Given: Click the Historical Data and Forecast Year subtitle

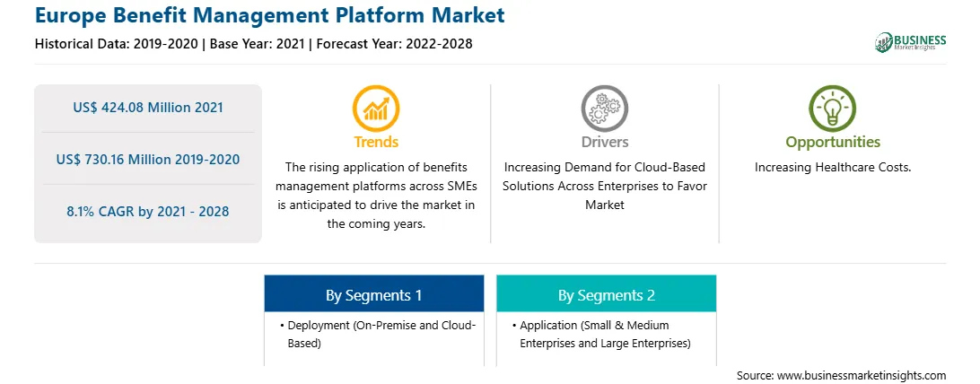Looking at the screenshot, I should click(253, 44).
